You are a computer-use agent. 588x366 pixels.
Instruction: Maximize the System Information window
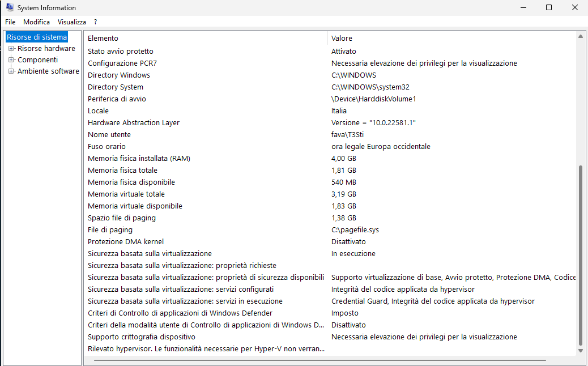point(549,7)
